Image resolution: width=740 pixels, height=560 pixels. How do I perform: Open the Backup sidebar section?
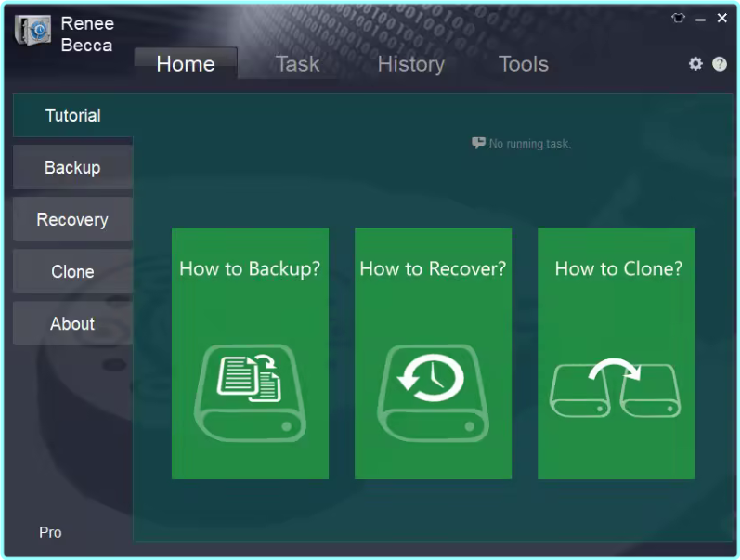pyautogui.click(x=72, y=168)
